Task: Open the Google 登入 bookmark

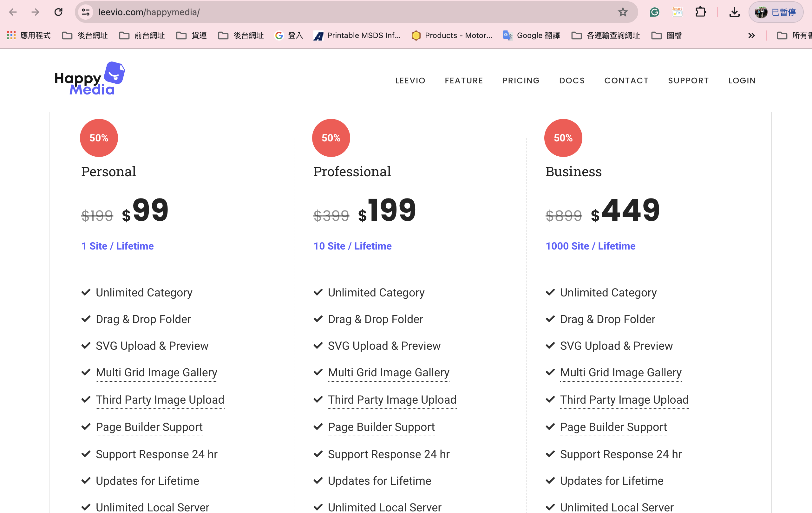Action: pyautogui.click(x=289, y=36)
